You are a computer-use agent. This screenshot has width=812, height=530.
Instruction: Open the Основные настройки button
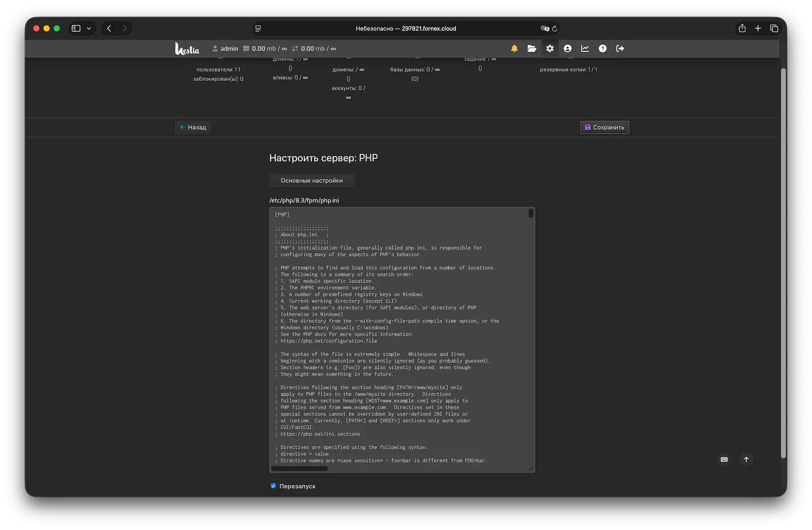tap(312, 181)
